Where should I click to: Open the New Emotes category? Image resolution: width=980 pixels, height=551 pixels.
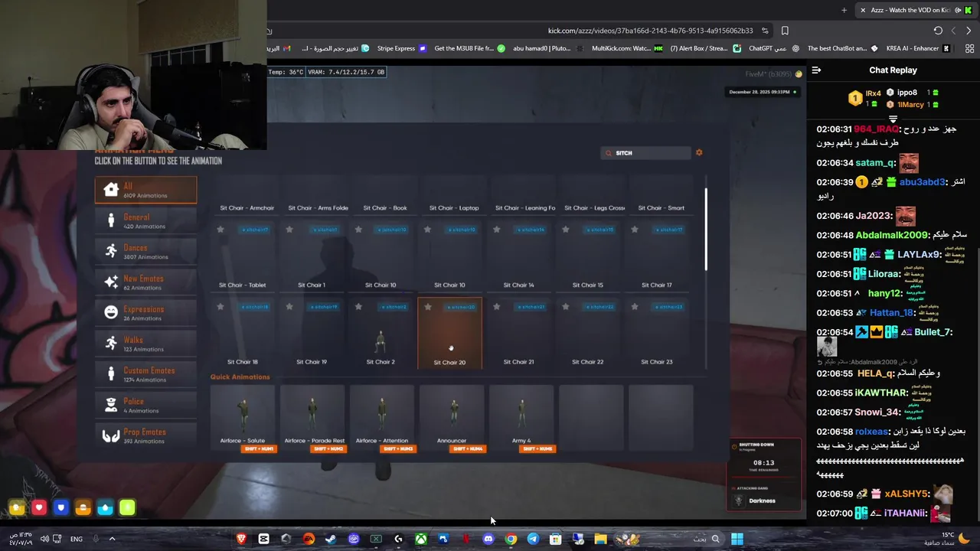pos(145,282)
